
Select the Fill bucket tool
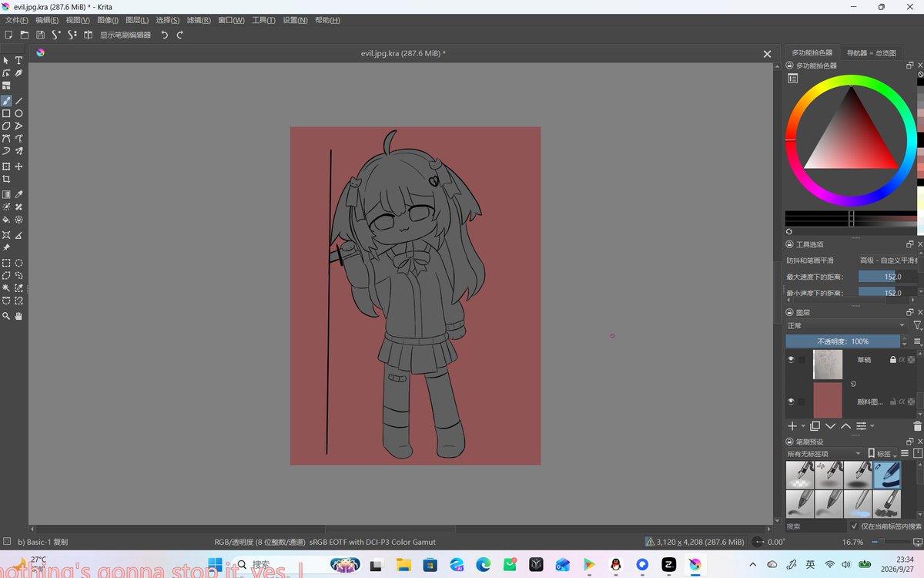(6, 220)
